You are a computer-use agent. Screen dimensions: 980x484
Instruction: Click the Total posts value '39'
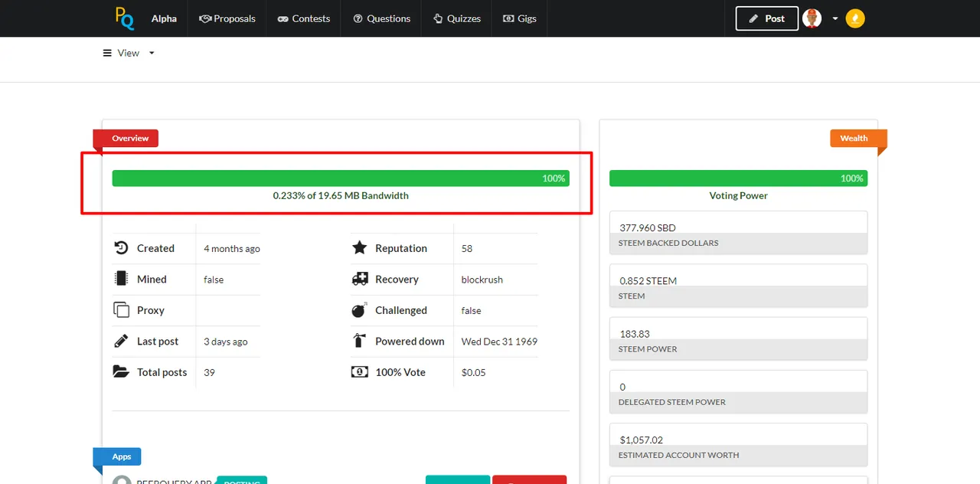[x=209, y=372]
